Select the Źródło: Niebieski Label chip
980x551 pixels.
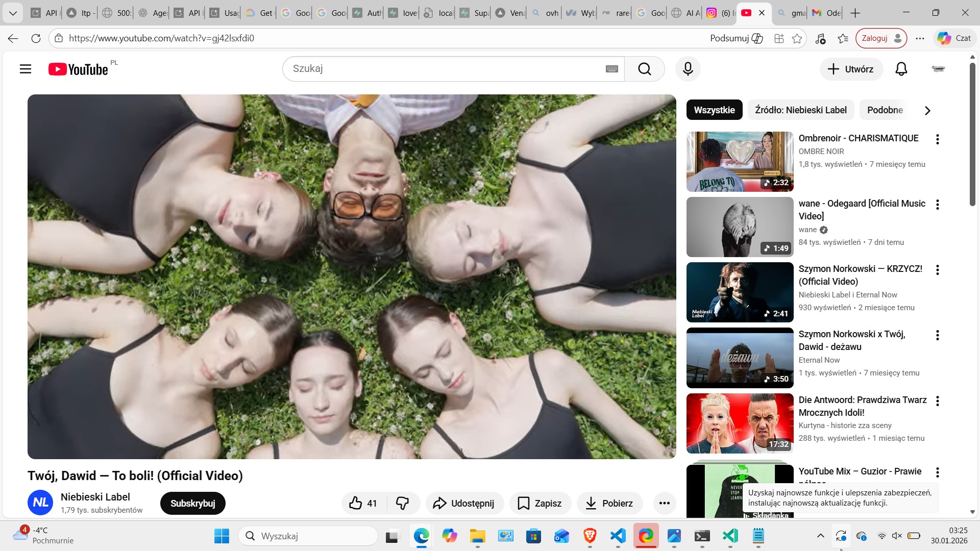tap(800, 110)
